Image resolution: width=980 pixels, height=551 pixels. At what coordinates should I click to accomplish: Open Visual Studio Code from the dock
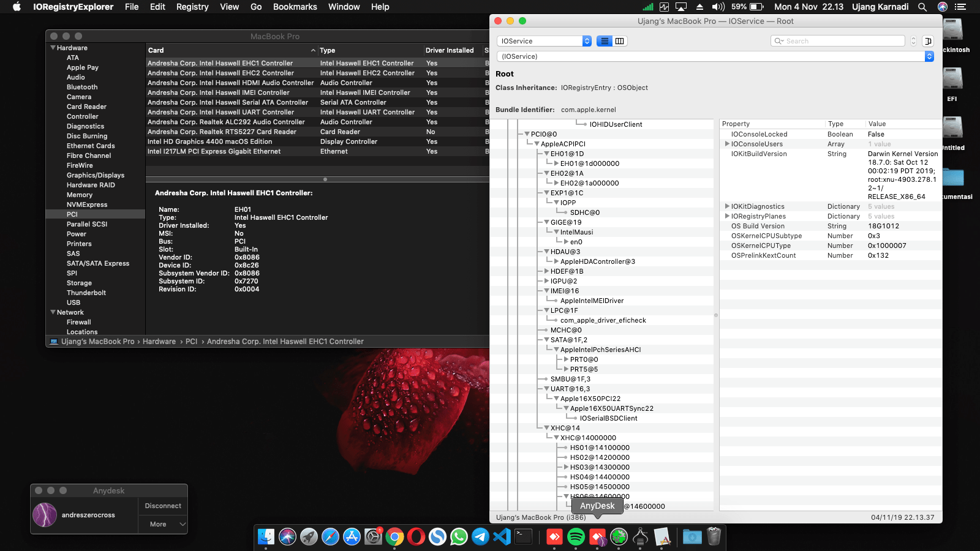(x=502, y=537)
